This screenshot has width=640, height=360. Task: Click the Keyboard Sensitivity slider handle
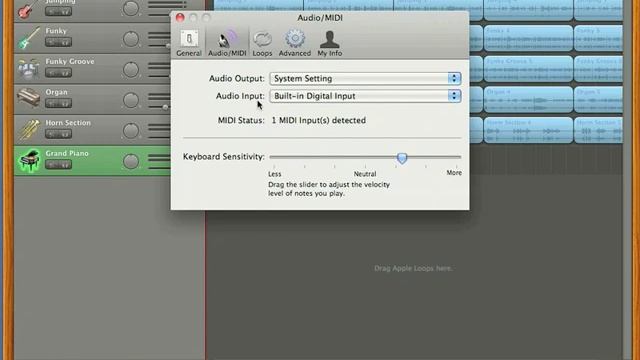402,158
